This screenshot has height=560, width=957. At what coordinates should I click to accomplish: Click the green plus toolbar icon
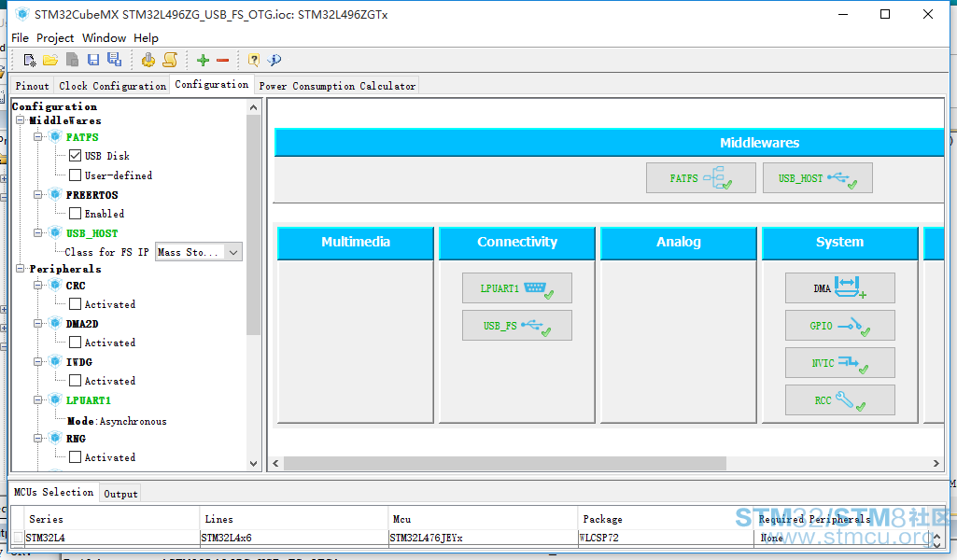pyautogui.click(x=204, y=60)
